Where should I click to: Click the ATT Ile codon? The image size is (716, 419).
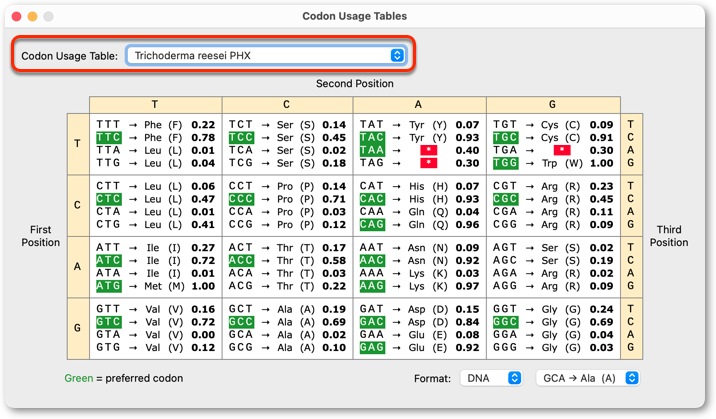tap(109, 247)
